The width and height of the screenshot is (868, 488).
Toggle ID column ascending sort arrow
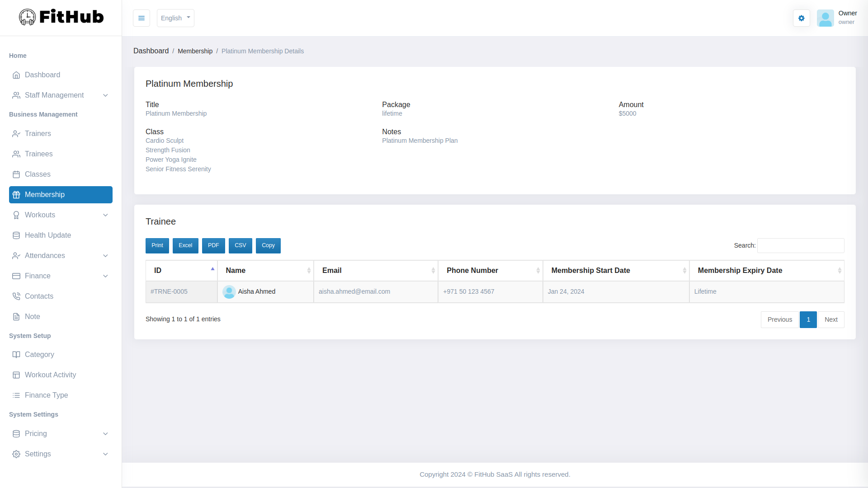pos(212,267)
